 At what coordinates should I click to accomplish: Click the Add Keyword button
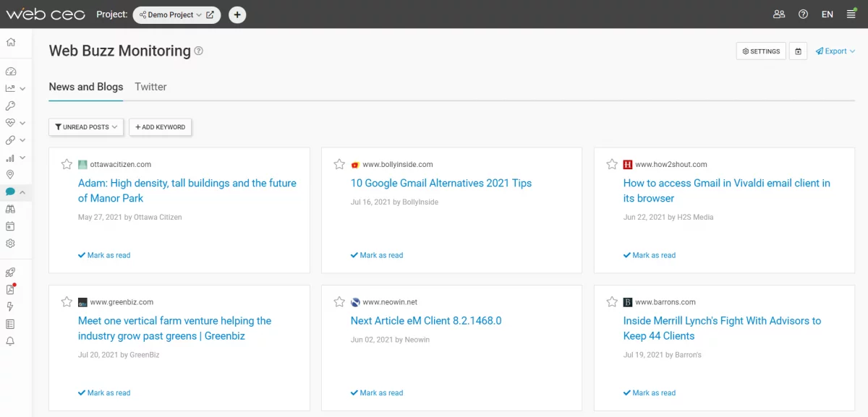[x=160, y=127]
